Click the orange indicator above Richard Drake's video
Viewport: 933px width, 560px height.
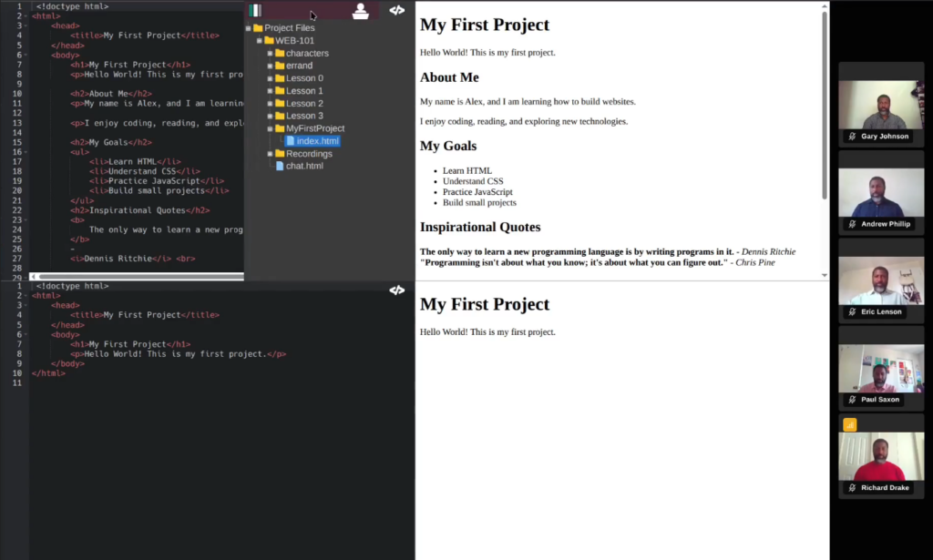[849, 424]
